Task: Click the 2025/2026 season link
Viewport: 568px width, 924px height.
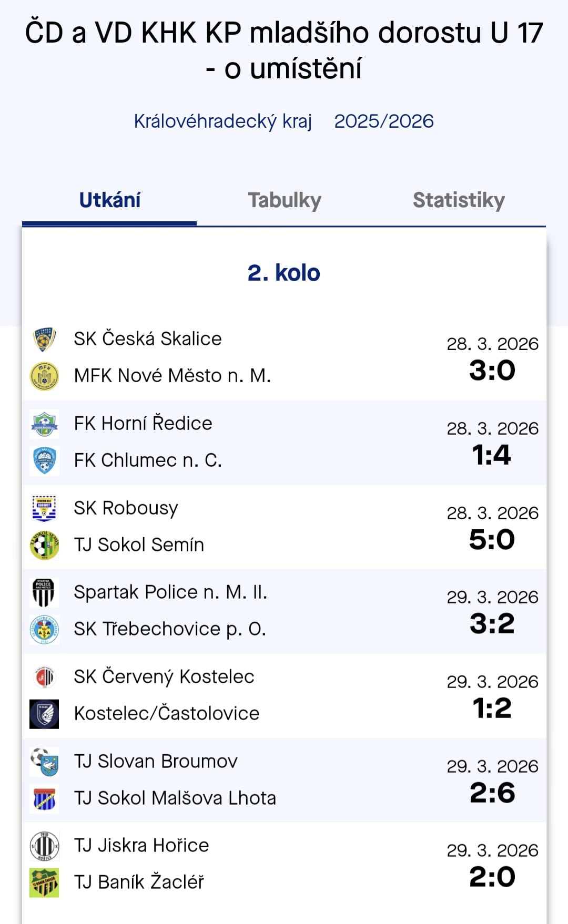Action: tap(384, 121)
